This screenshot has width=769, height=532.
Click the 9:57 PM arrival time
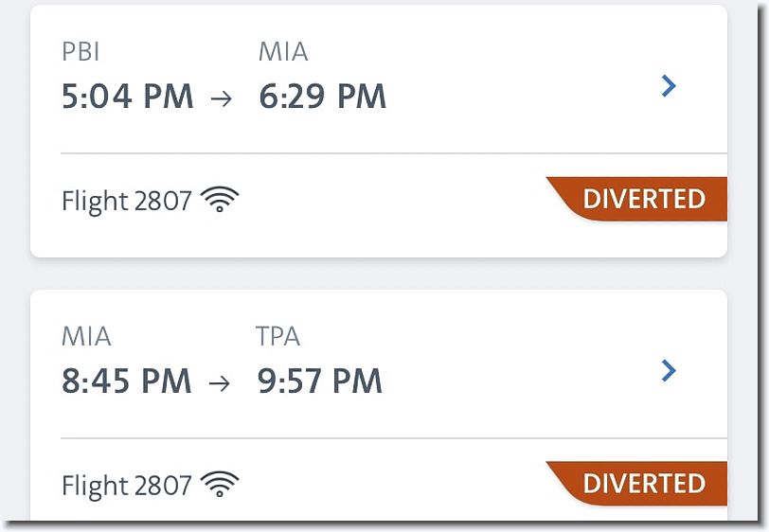tap(320, 381)
